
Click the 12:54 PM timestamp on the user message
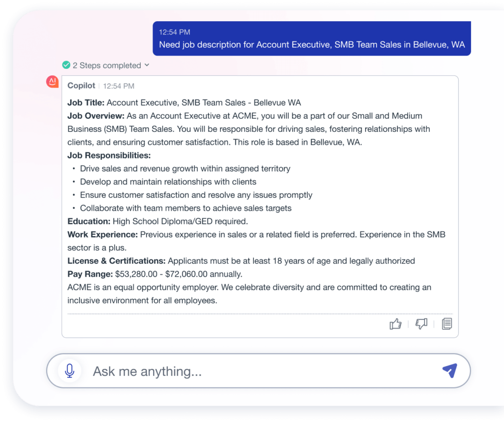tap(171, 32)
